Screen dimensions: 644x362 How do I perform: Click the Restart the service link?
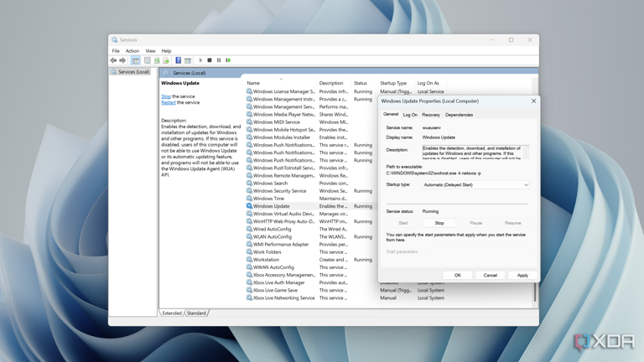168,102
